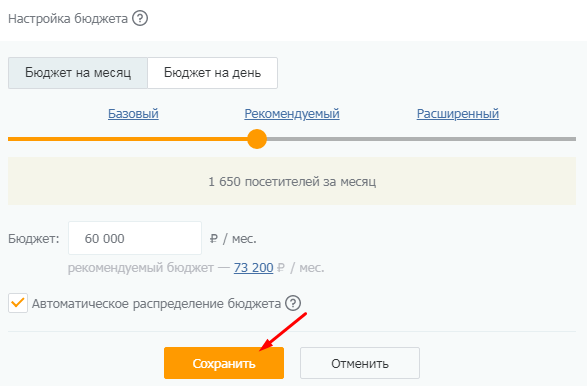Toggle Автоматическое распределение бюджета checkbox

coord(18,303)
